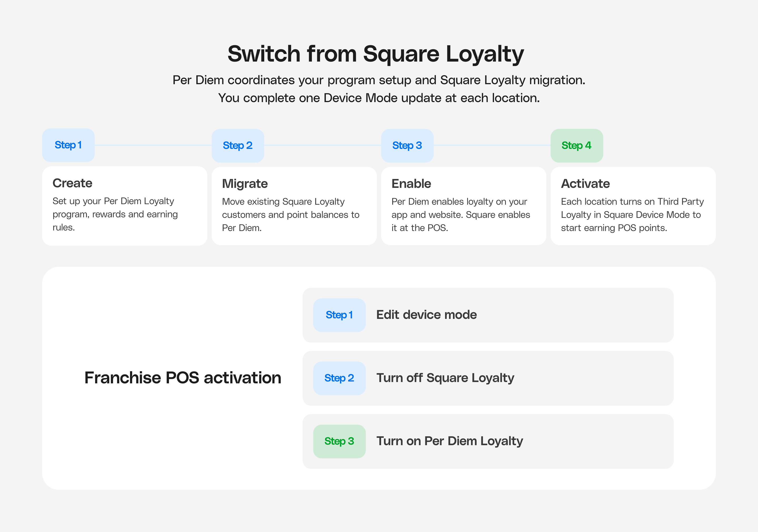The height and width of the screenshot is (532, 758).
Task: Click the blue Step 2 badge above Migrate
Action: pos(238,145)
